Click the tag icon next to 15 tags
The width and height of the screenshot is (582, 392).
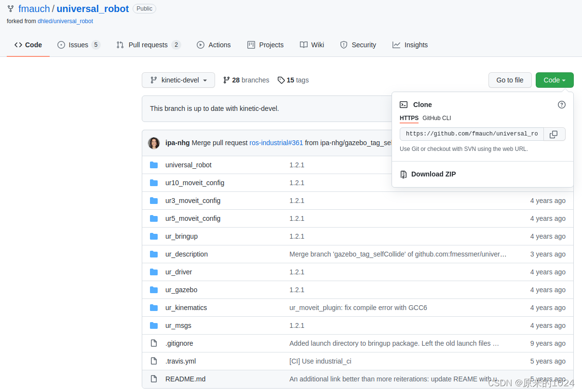tap(281, 80)
